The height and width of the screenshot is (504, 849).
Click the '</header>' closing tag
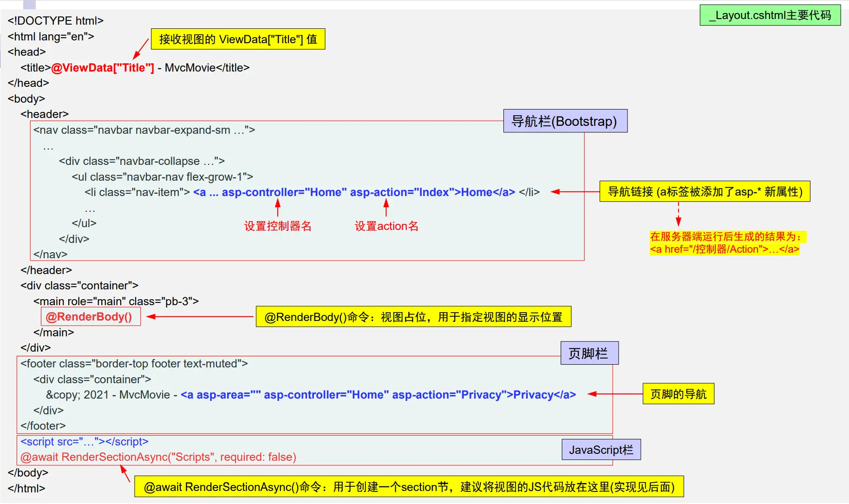(x=46, y=270)
